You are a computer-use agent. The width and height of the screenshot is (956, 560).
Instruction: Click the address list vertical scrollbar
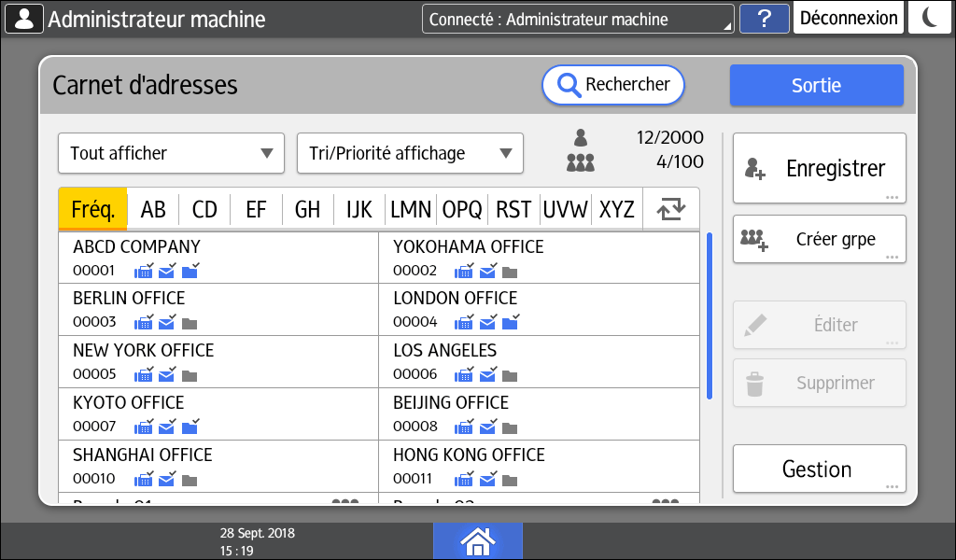point(710,315)
